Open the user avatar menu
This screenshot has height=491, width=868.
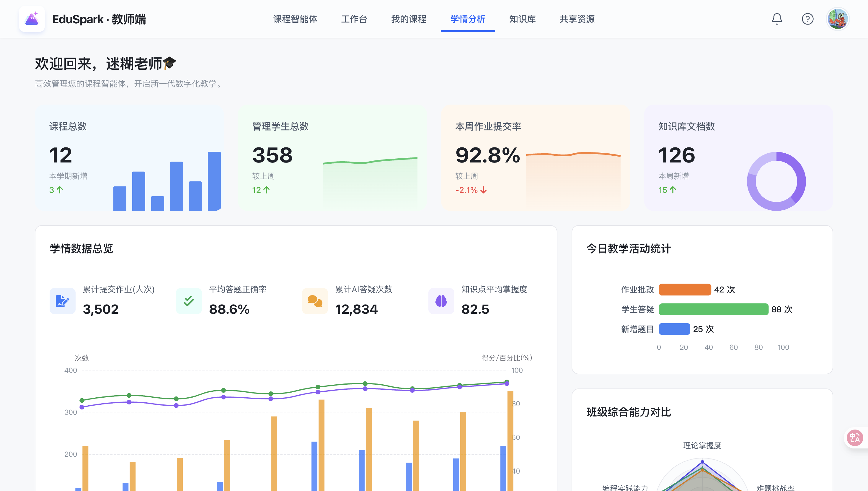coord(837,19)
